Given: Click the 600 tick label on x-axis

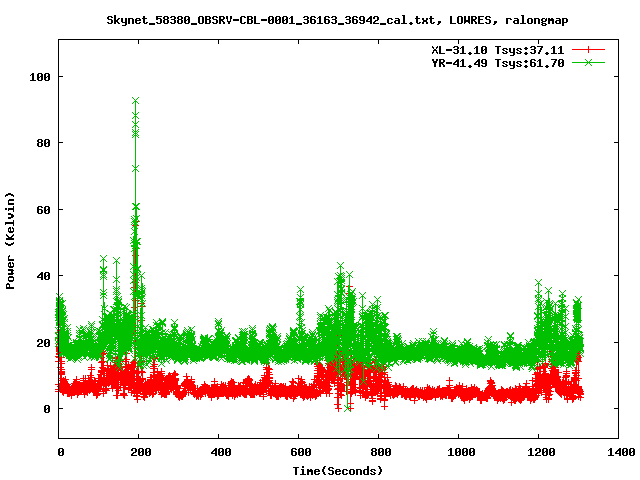Looking at the screenshot, I should click(300, 453).
